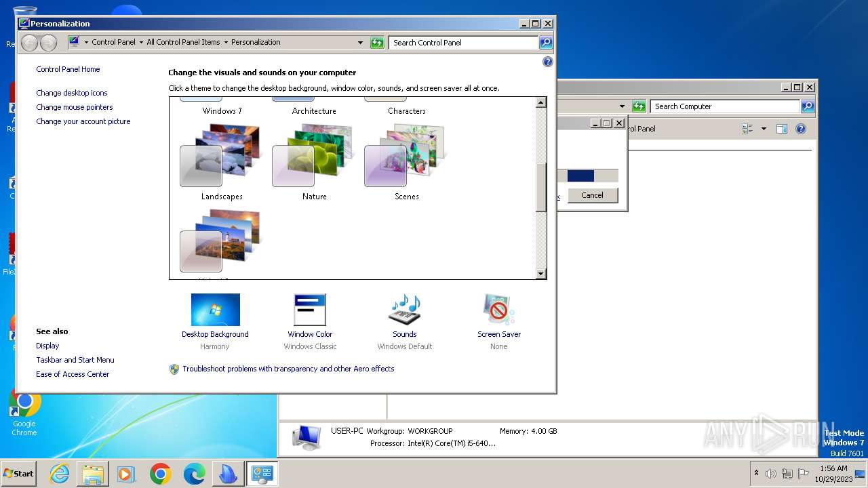Viewport: 868px width, 488px height.
Task: Click Control Panel taskbar button
Action: click(x=261, y=474)
